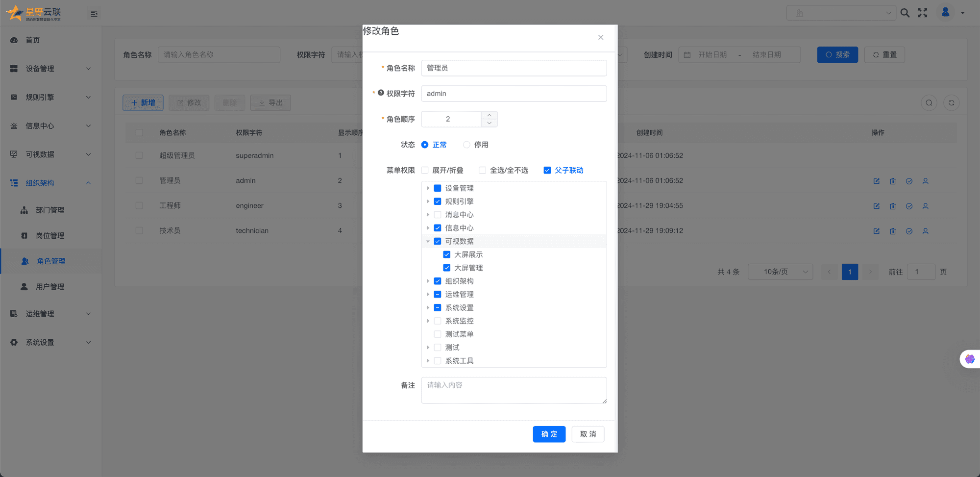This screenshot has width=980, height=477.
Task: Collapse the 可视数据 tree node
Action: pyautogui.click(x=428, y=241)
